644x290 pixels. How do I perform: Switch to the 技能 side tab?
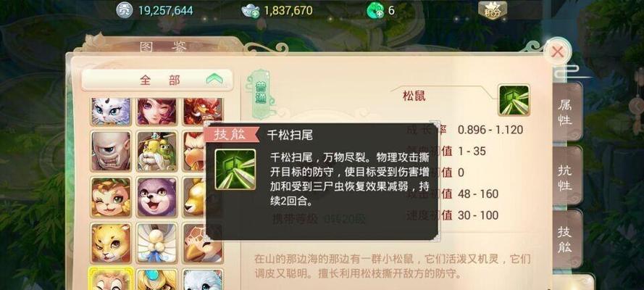pos(565,239)
